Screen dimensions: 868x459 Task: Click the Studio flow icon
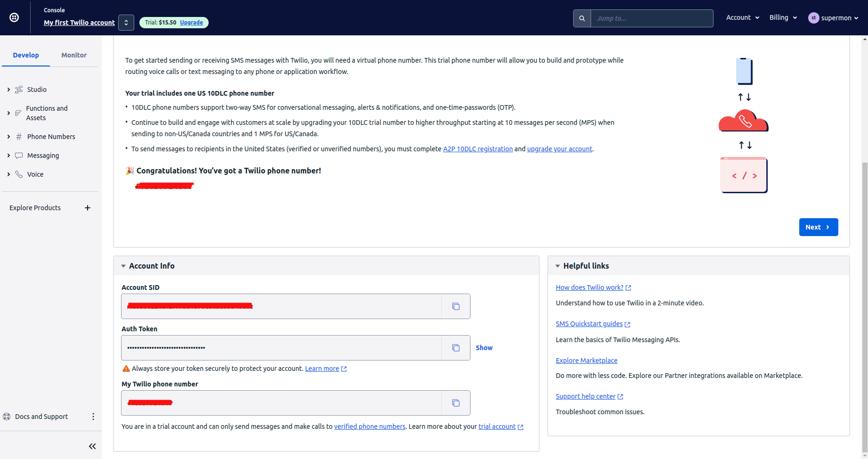[19, 90]
